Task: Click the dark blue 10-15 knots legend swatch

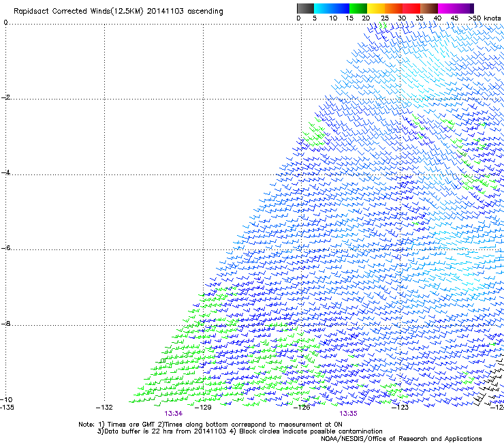Action: [341, 8]
